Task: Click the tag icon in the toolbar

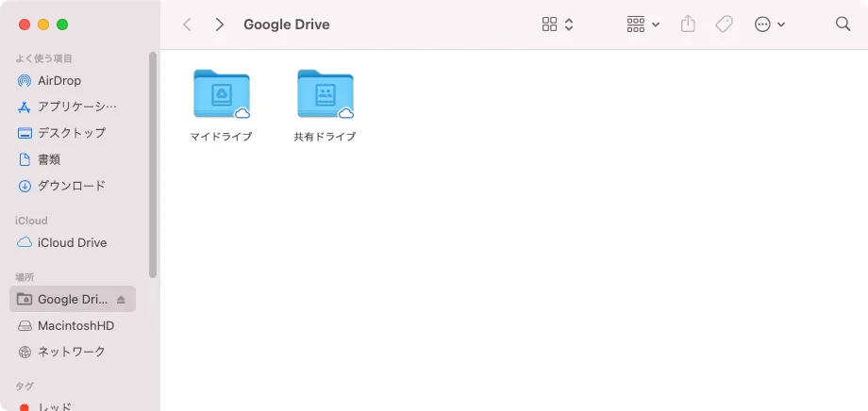Action: coord(724,25)
